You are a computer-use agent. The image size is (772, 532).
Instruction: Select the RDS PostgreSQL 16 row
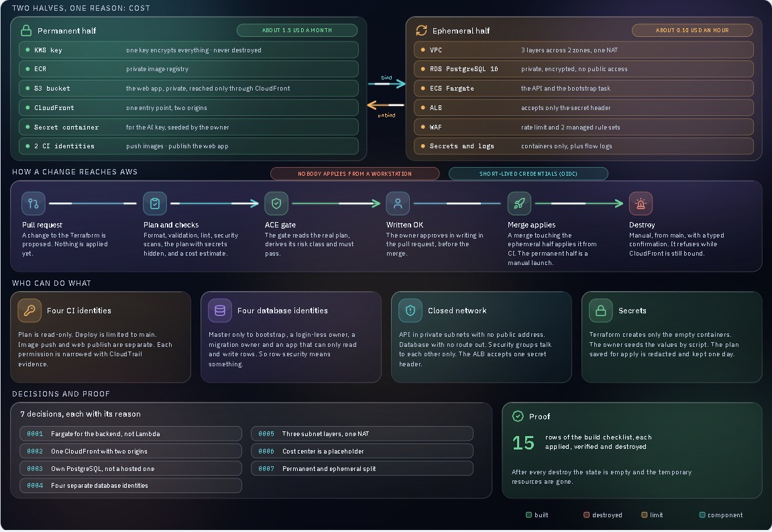click(584, 69)
